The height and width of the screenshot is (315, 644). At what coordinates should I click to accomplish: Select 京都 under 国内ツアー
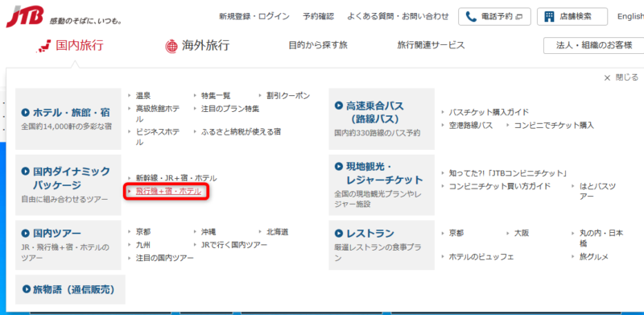143,232
